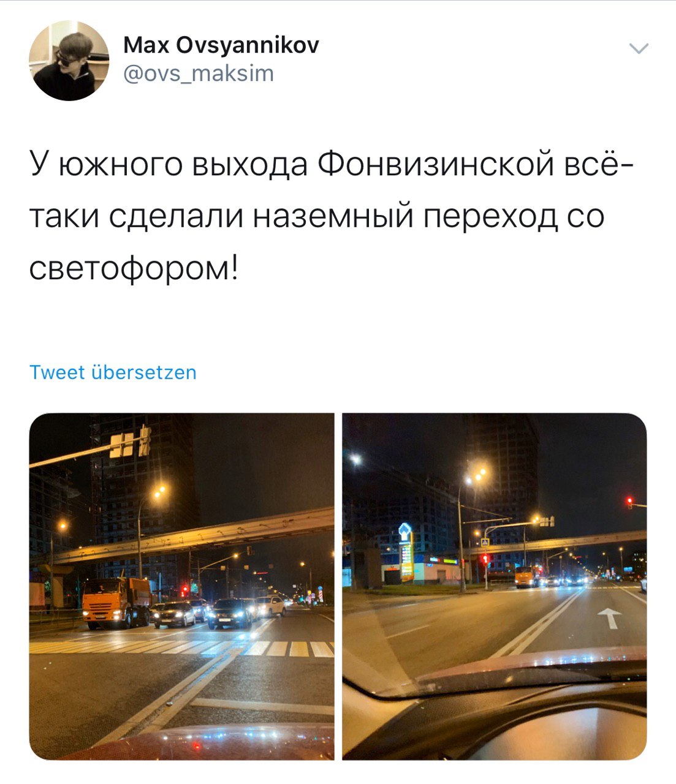Click the zebra crossing in the left photo
Image resolution: width=676 pixels, height=784 pixels.
tap(182, 645)
